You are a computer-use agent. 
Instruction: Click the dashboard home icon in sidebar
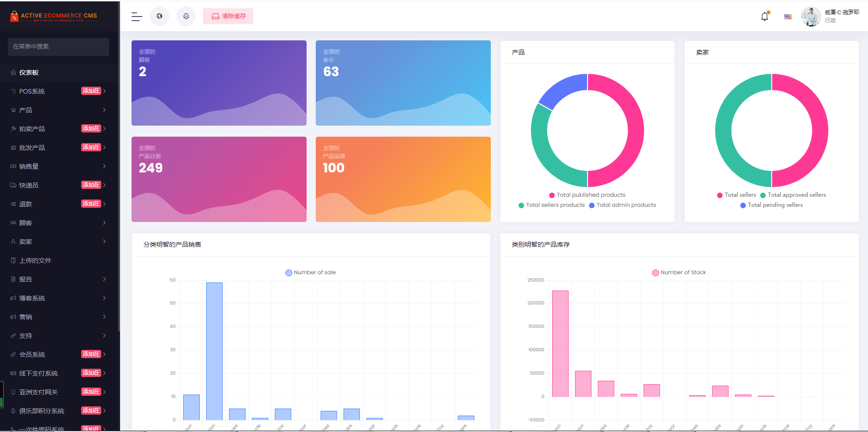[13, 72]
